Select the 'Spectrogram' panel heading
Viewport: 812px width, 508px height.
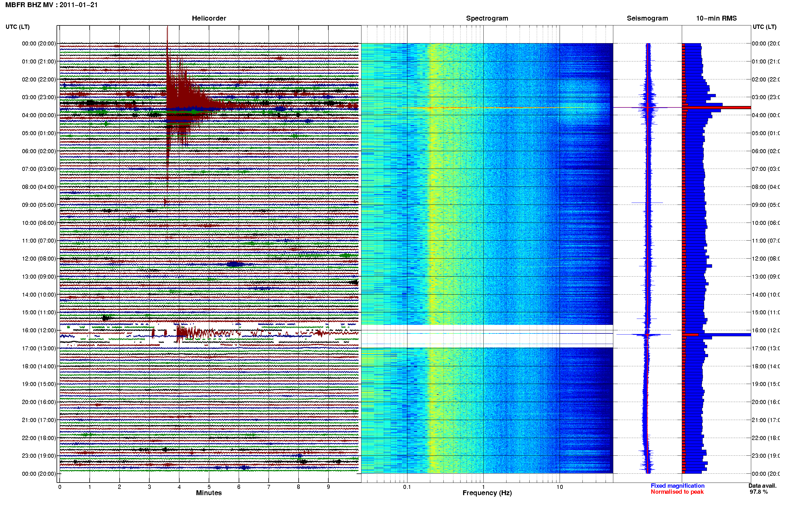487,19
